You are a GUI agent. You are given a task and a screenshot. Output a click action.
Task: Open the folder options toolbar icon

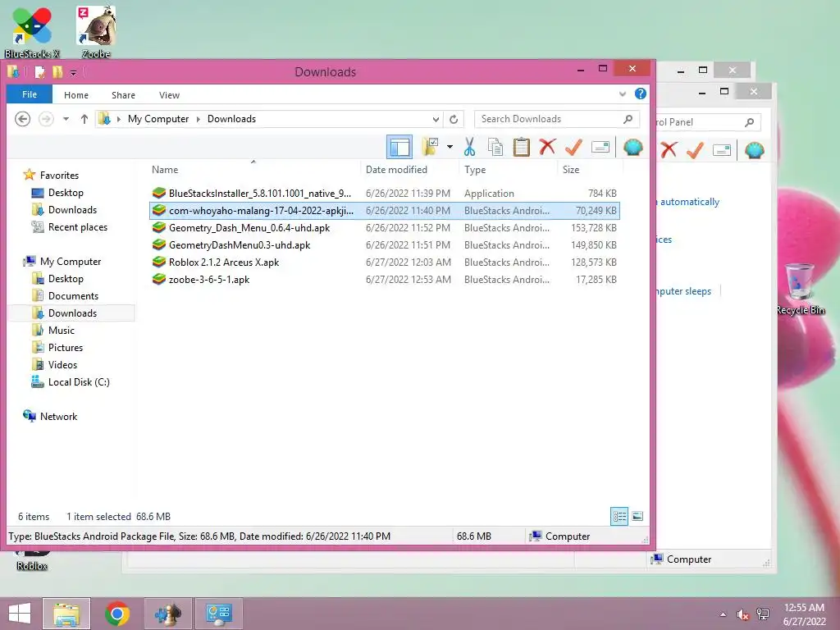coord(430,146)
